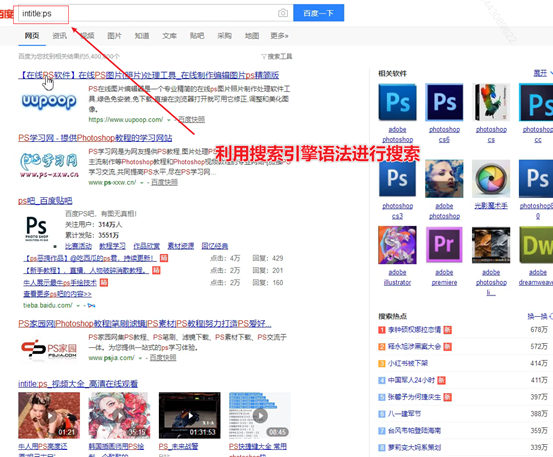Select the 网页 tab
The width and height of the screenshot is (553, 457).
pos(32,36)
